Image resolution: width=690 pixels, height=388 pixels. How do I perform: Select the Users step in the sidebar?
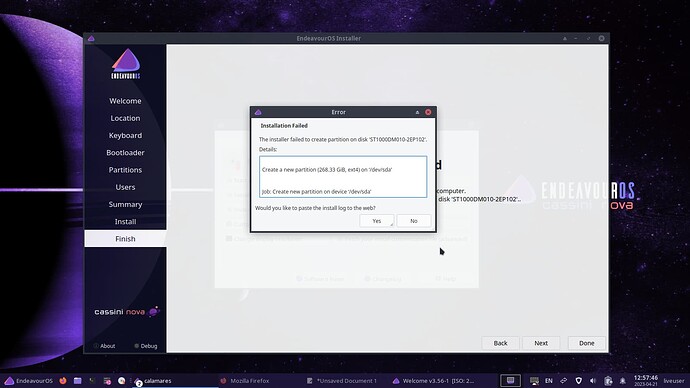(125, 187)
